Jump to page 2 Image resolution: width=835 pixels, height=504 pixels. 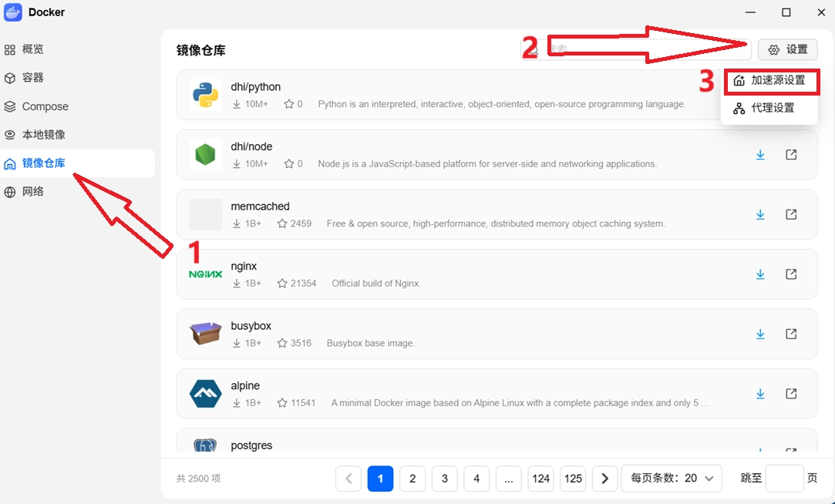click(412, 479)
